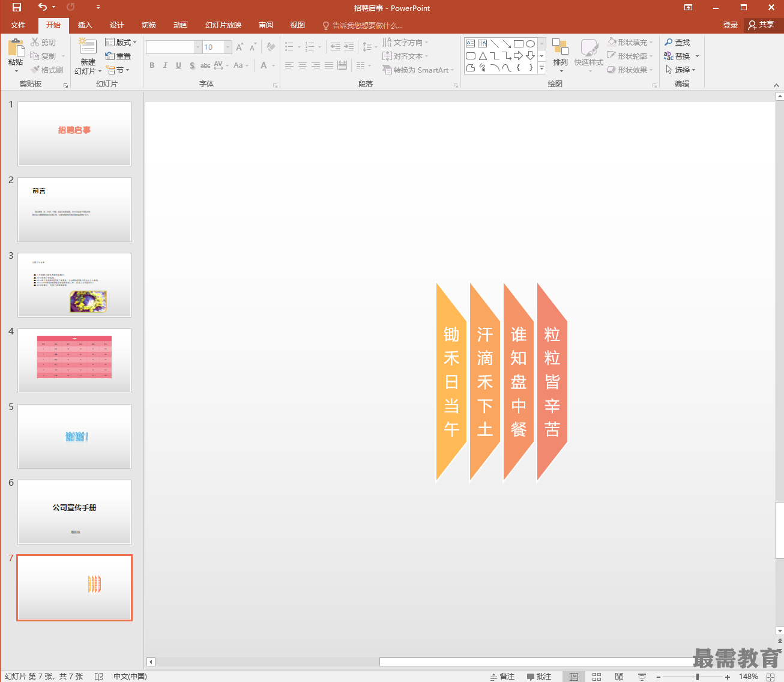Viewport: 784px width, 682px height.
Task: Select the Right Arrow block shape
Action: (x=518, y=56)
